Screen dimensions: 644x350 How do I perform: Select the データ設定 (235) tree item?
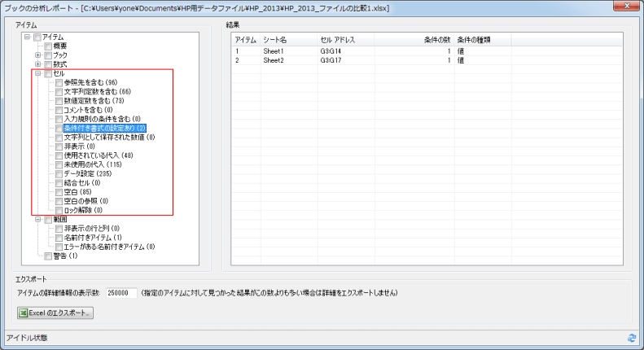88,173
